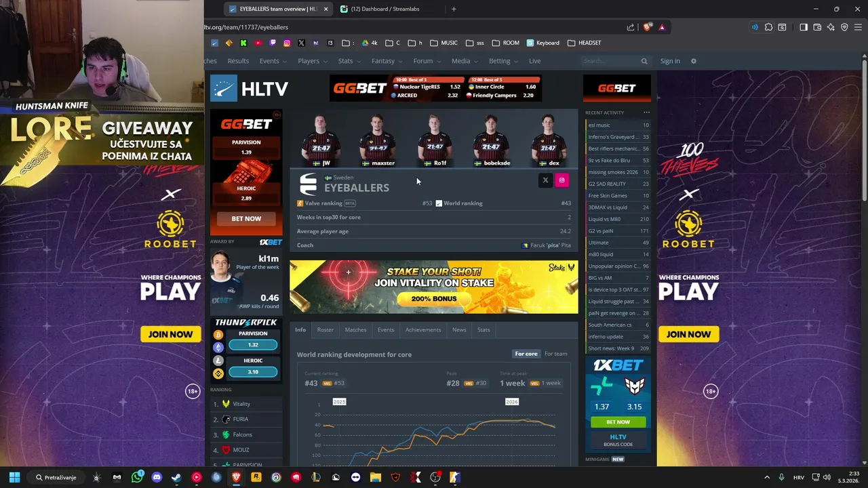
Task: Open File Explorer from the taskbar
Action: tap(376, 477)
